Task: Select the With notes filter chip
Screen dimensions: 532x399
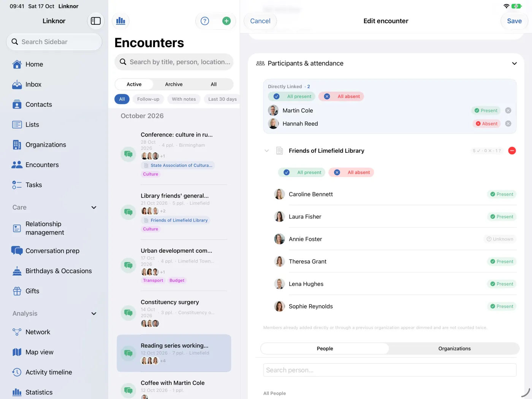Action: coord(184,99)
